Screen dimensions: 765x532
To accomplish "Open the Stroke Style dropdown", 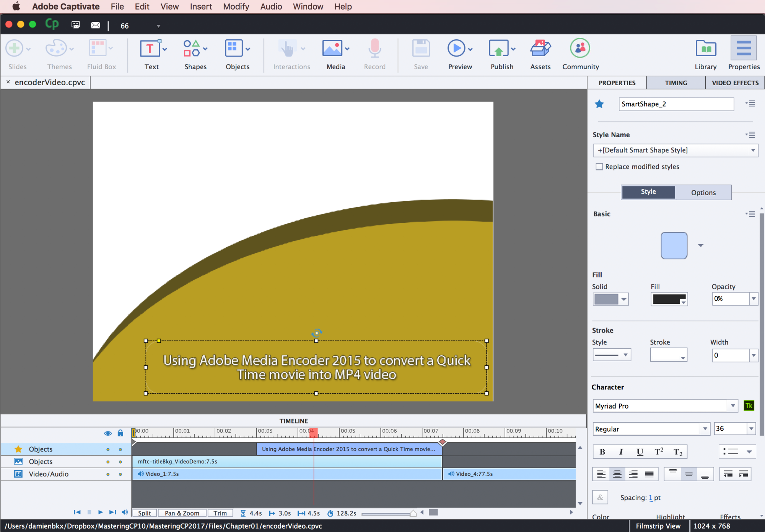I will (x=612, y=355).
